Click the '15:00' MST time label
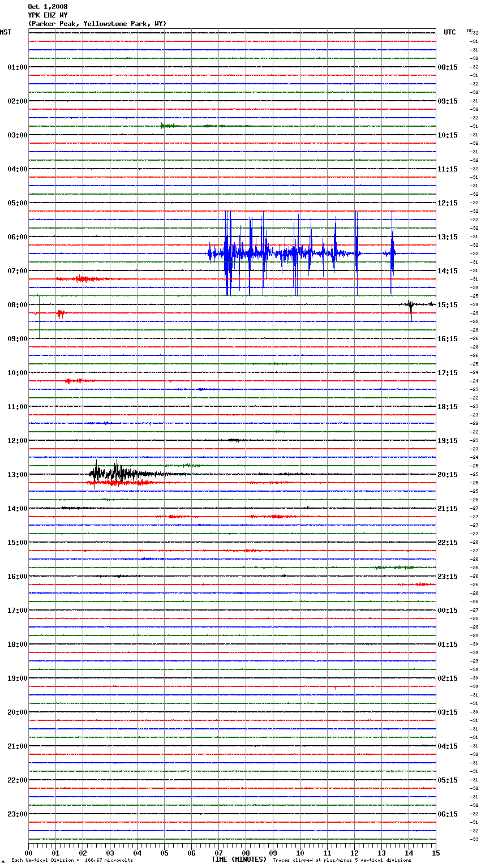The width and height of the screenshot is (481, 868). 18,543
